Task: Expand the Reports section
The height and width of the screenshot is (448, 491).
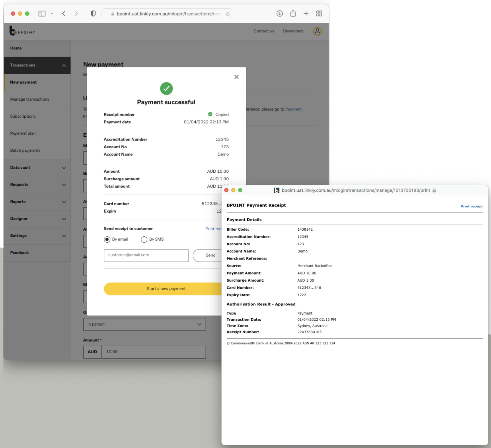Action: coord(37,202)
